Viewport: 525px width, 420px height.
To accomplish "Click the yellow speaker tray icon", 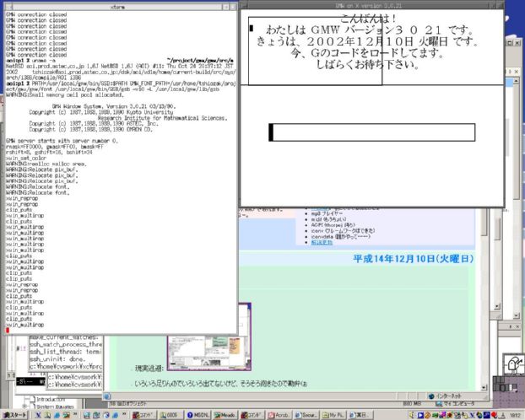I will click(x=412, y=415).
